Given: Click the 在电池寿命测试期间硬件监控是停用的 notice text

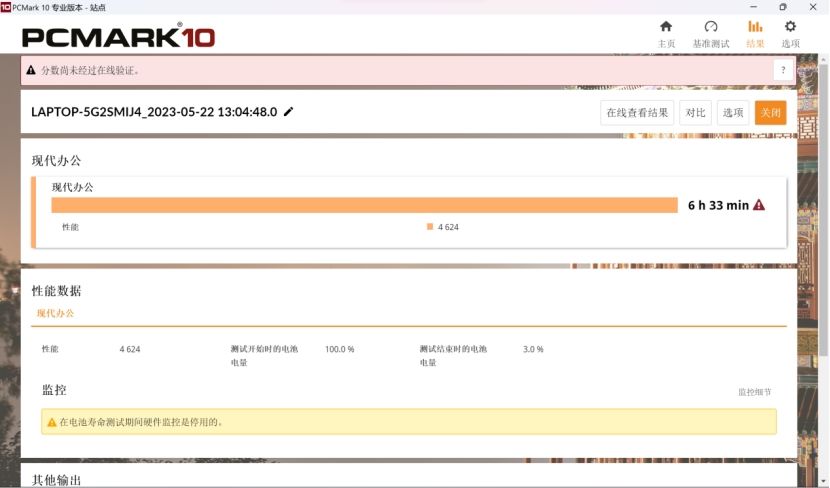Looking at the screenshot, I should pyautogui.click(x=141, y=422).
